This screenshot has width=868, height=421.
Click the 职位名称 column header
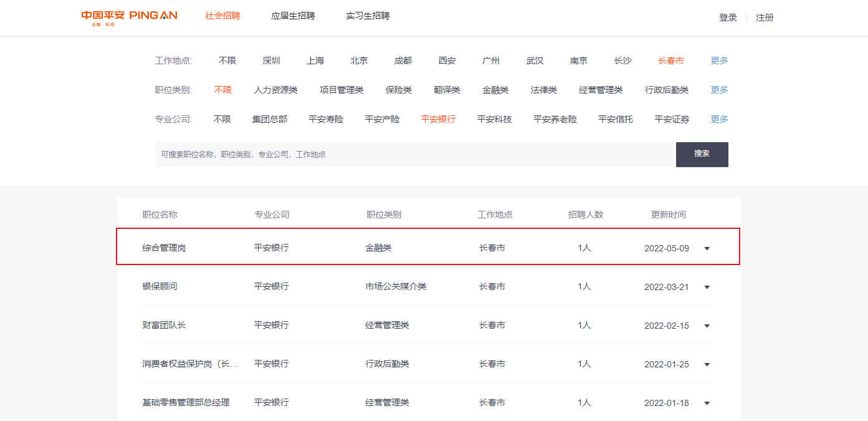(x=160, y=215)
